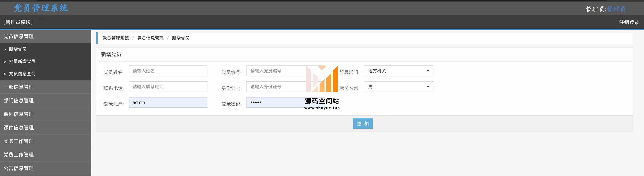The width and height of the screenshot is (644, 176).
Task: Open the 党员信息管理 sidebar section
Action: coord(46,36)
